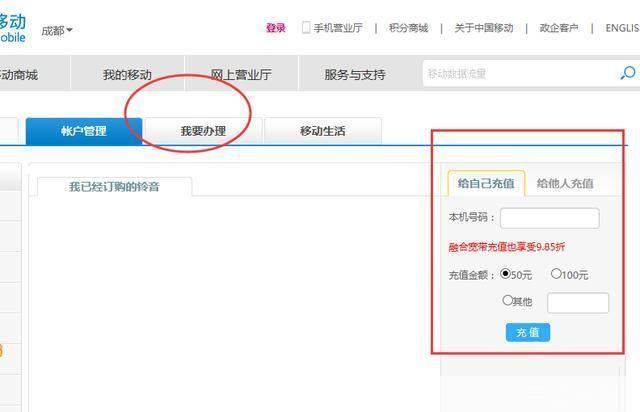
Task: Click the 本机号码 phone number field
Action: pos(549,218)
